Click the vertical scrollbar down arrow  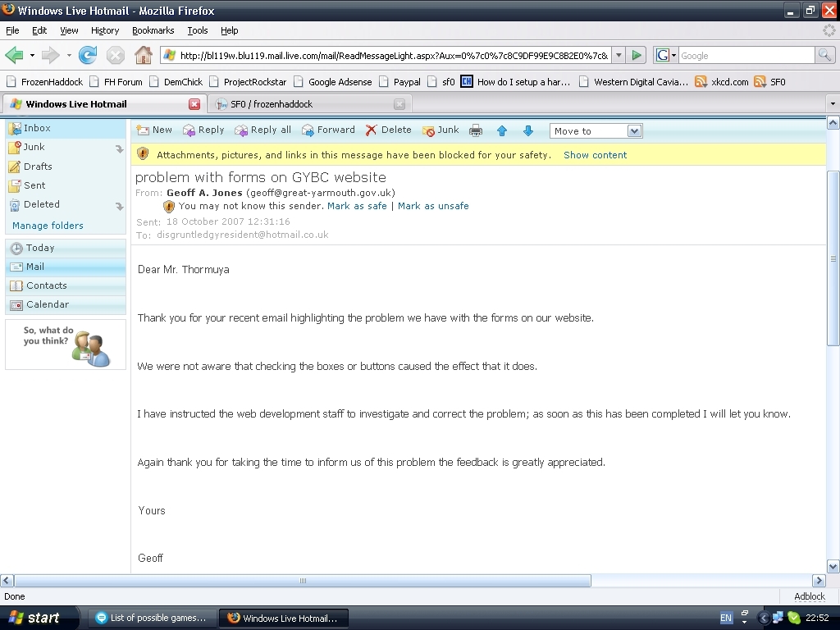pyautogui.click(x=833, y=566)
